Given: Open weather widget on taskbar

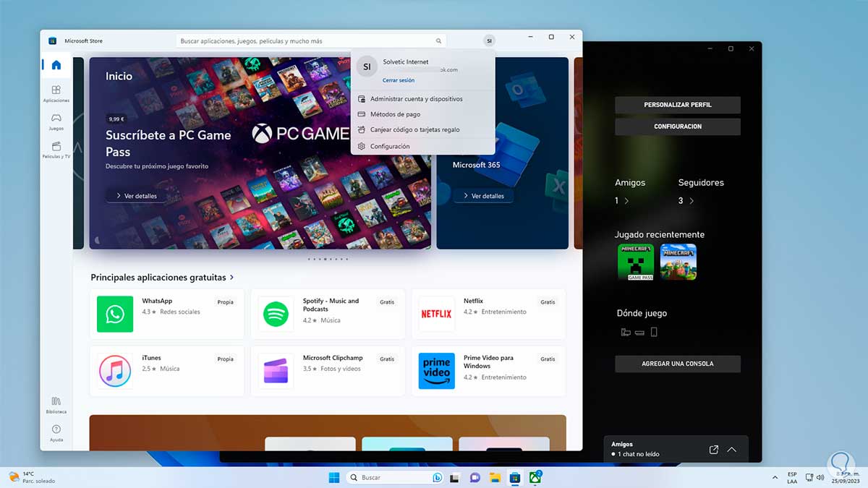Looking at the screenshot, I should [32, 477].
